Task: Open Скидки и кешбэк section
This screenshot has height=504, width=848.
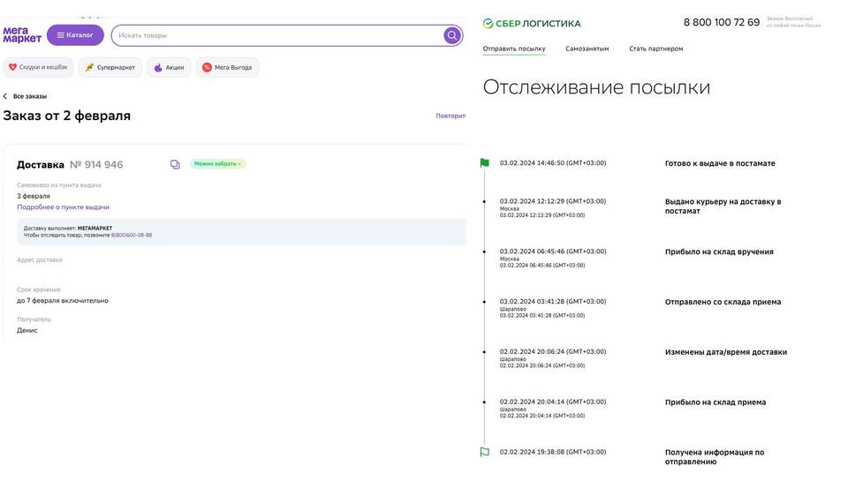Action: pos(38,67)
